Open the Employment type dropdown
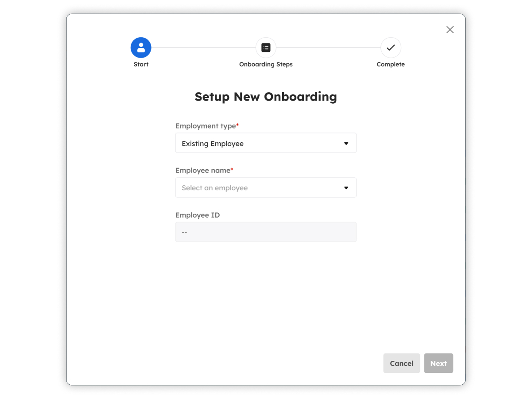The image size is (532, 399). (266, 143)
